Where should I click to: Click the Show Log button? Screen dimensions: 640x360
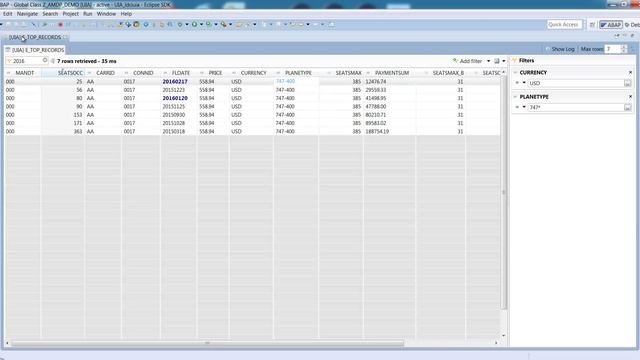tap(560, 49)
